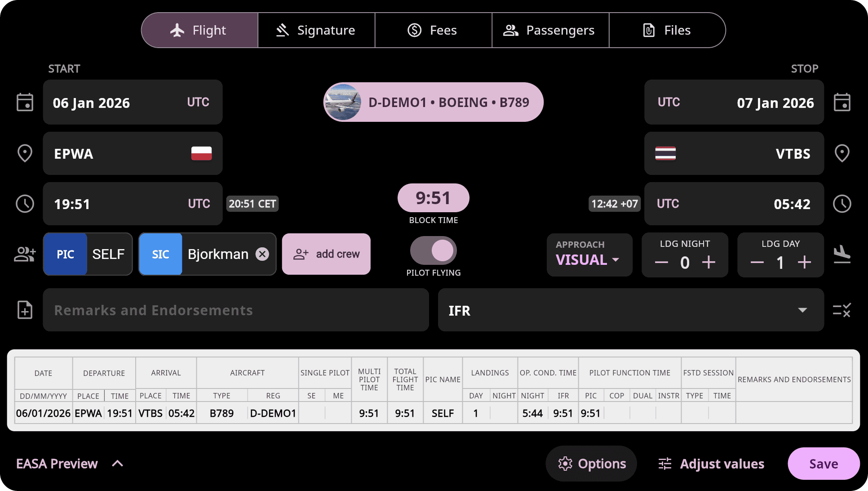Click the Remarks and Endorsements field
Viewport: 868px width, 491px height.
point(235,310)
